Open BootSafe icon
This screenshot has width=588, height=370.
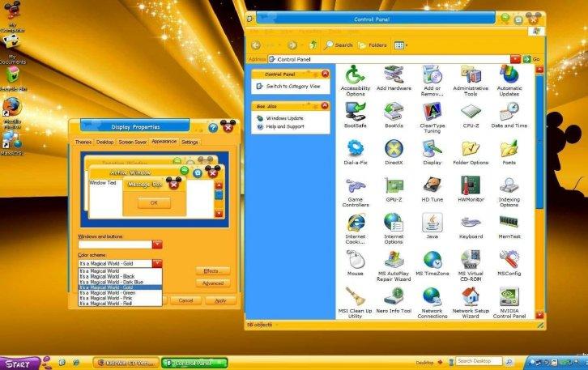[355, 115]
